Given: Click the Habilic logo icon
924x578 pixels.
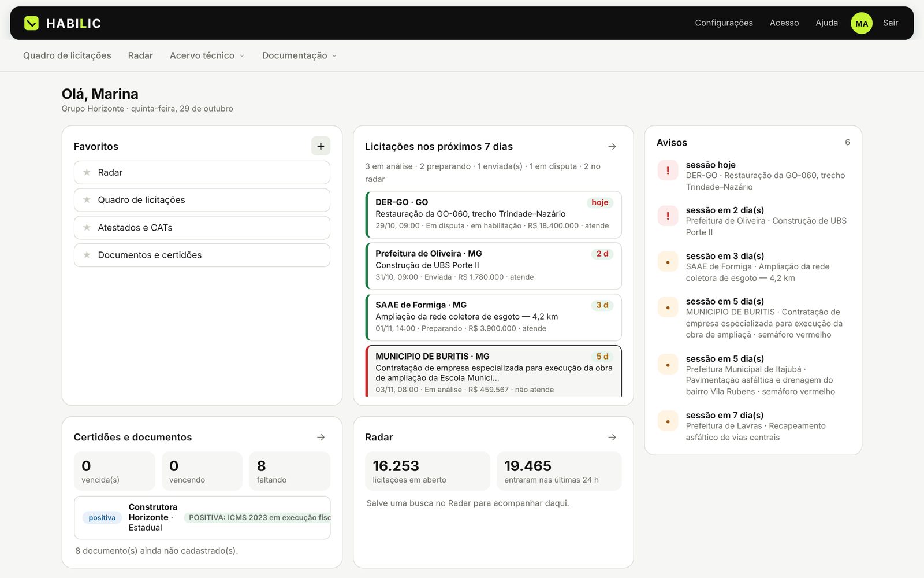Looking at the screenshot, I should pos(31,23).
